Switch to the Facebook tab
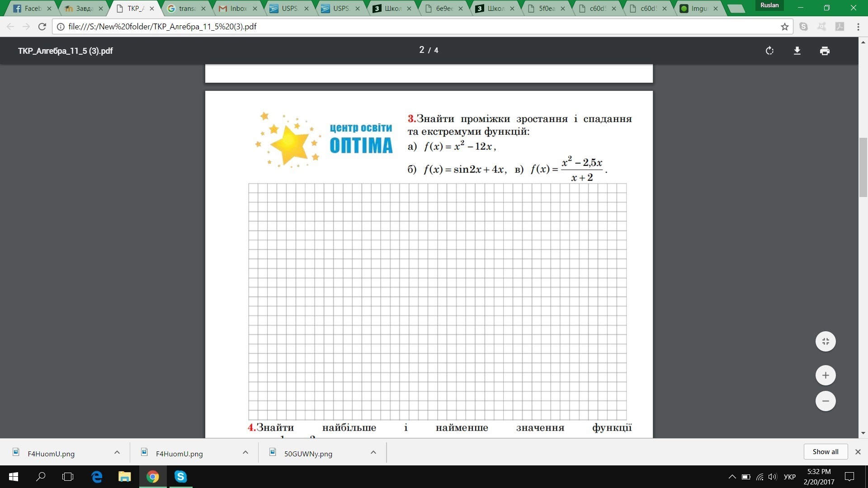This screenshot has width=868, height=488. (32, 8)
